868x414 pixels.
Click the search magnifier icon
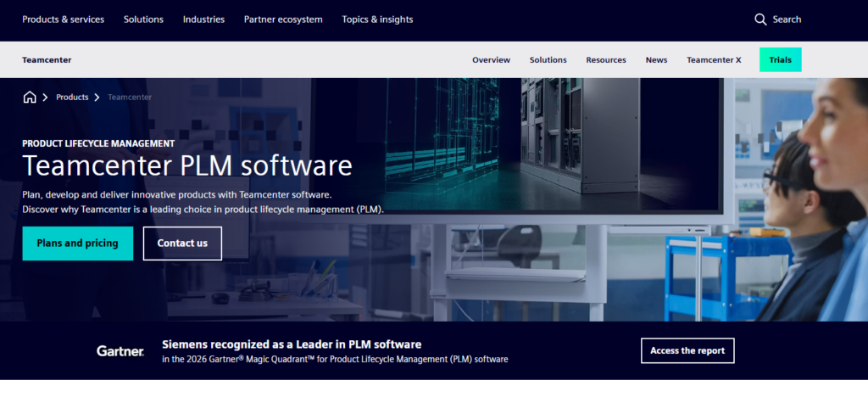click(760, 20)
